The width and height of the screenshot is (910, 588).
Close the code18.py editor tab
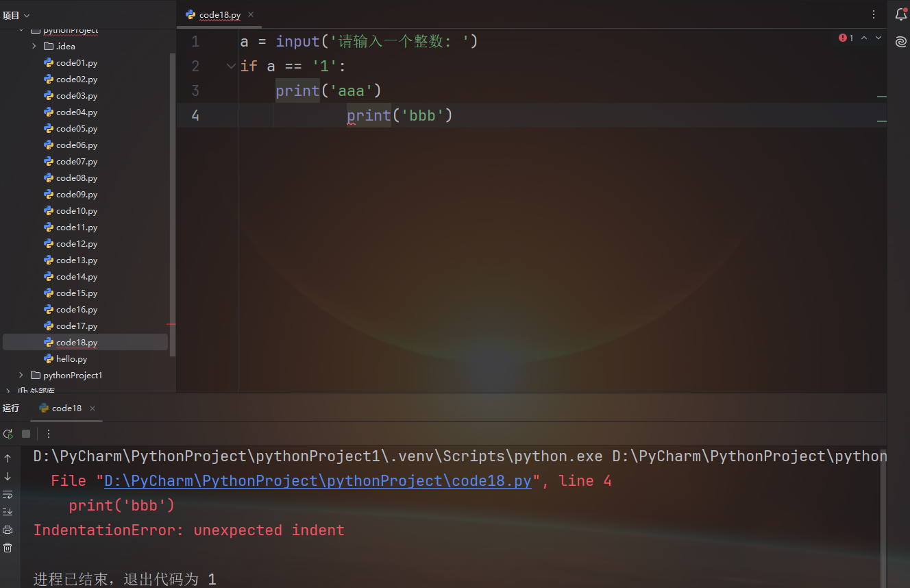point(250,14)
